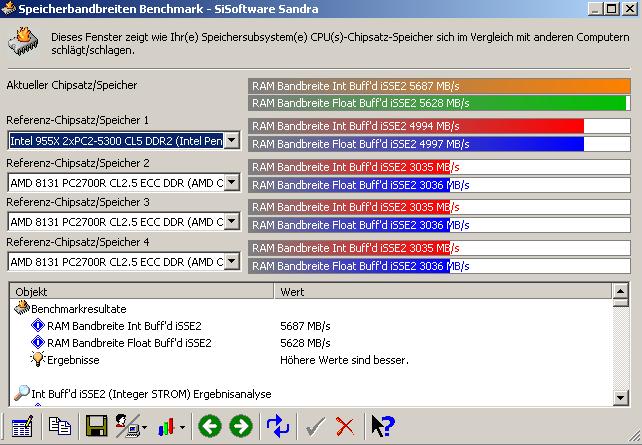Click the results list scroll up arrow
Viewport: 642px width, 445px height.
coord(620,291)
